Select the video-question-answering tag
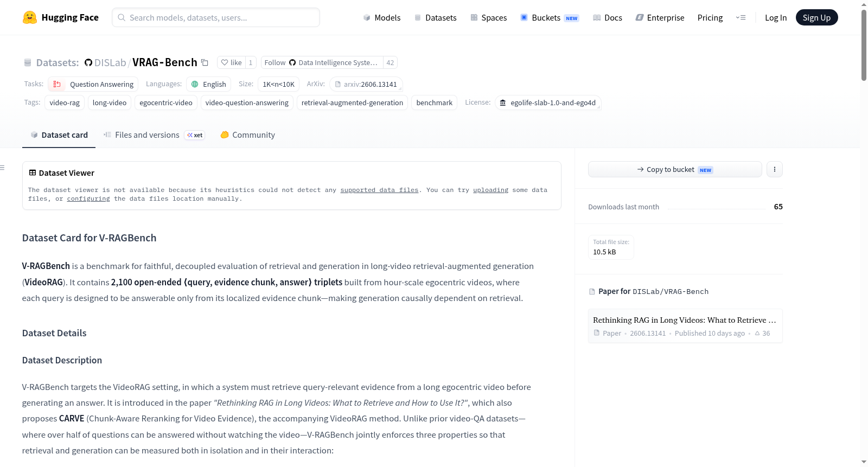Viewport: 868px width, 467px height. point(247,103)
